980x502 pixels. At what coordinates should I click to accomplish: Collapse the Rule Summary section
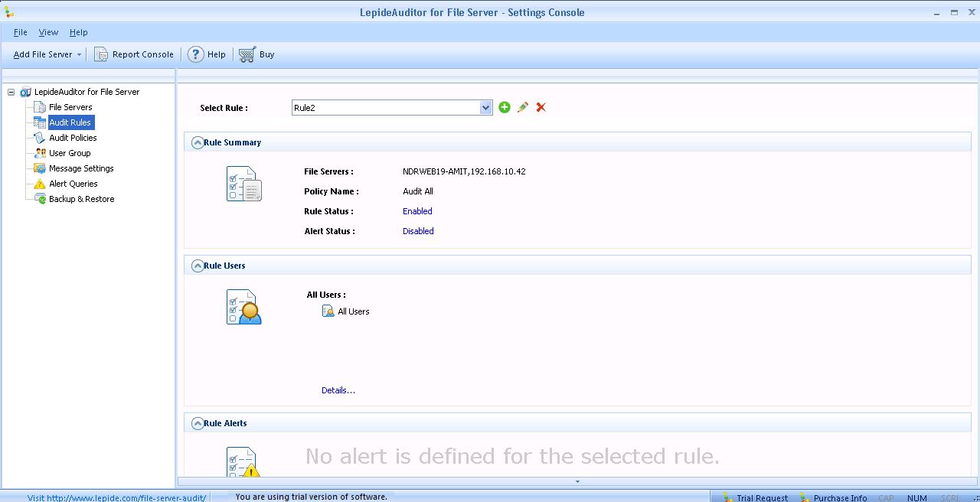[x=198, y=142]
